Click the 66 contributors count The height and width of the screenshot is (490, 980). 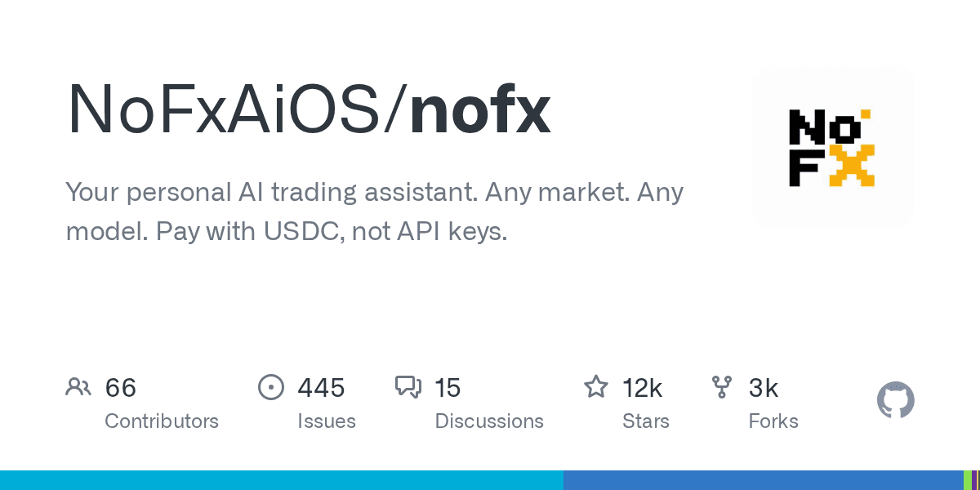point(121,388)
